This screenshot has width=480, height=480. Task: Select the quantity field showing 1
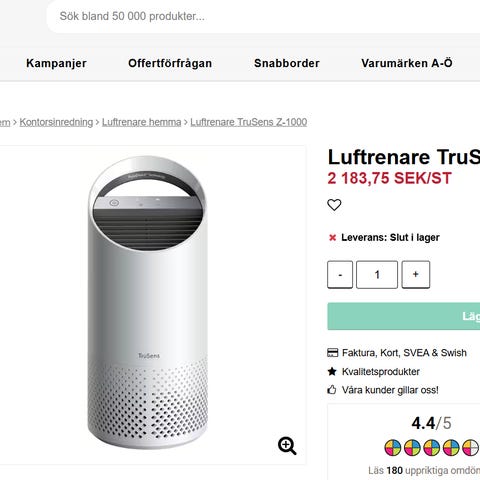377,275
